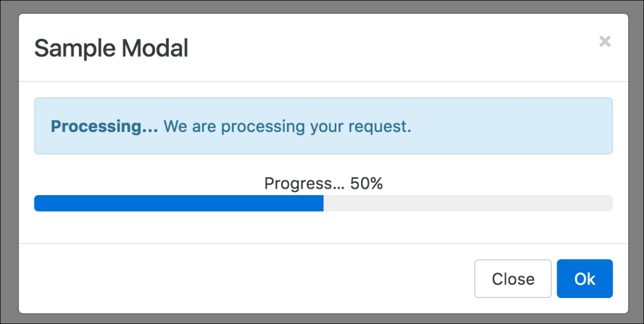Click the blue filled portion of progress bar
The image size is (644, 324).
(179, 204)
